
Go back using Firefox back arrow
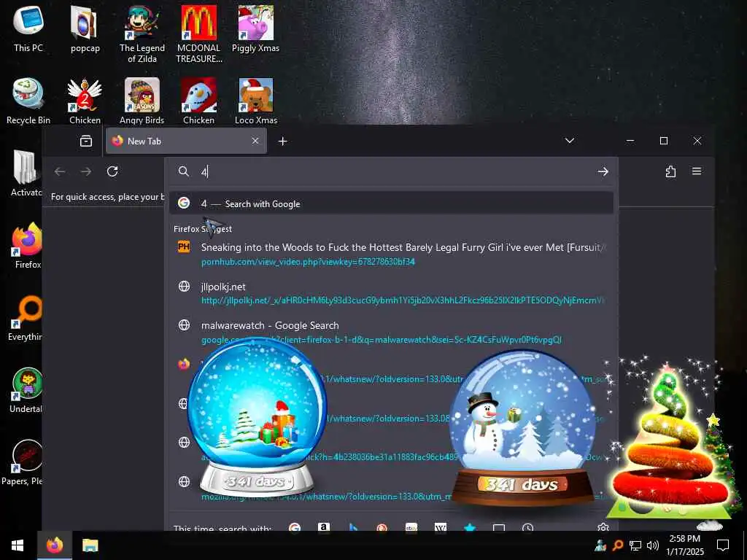[x=60, y=171]
